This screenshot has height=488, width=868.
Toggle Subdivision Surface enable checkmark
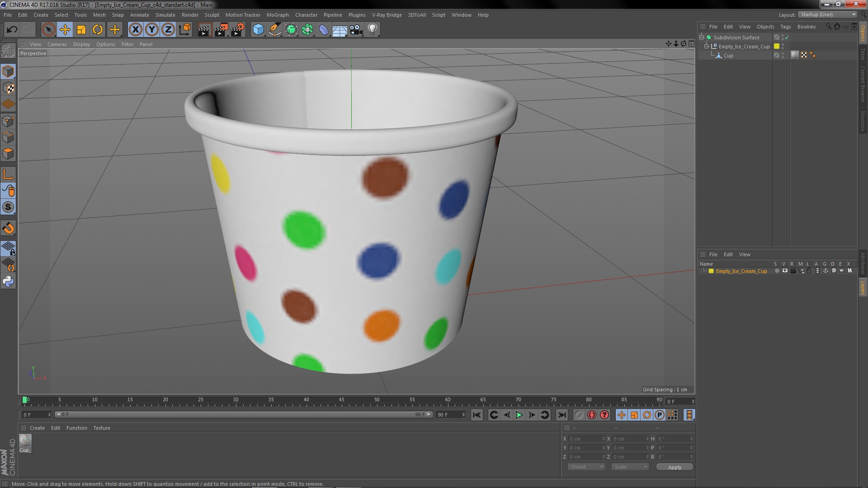787,38
